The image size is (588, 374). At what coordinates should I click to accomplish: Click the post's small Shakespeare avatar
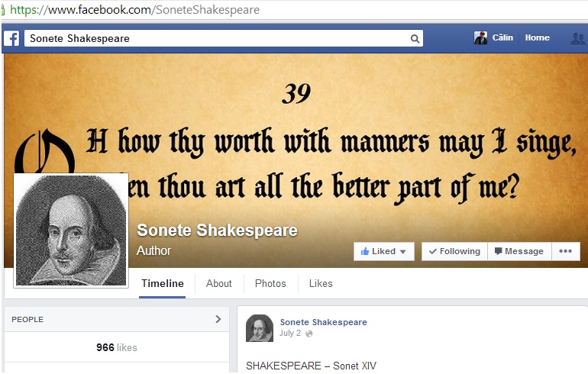coord(260,328)
